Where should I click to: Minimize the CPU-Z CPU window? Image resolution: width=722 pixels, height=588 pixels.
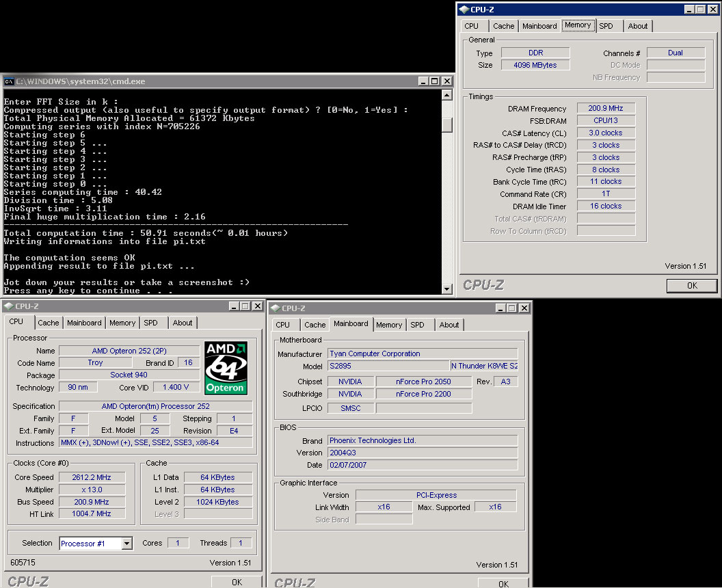(234, 306)
